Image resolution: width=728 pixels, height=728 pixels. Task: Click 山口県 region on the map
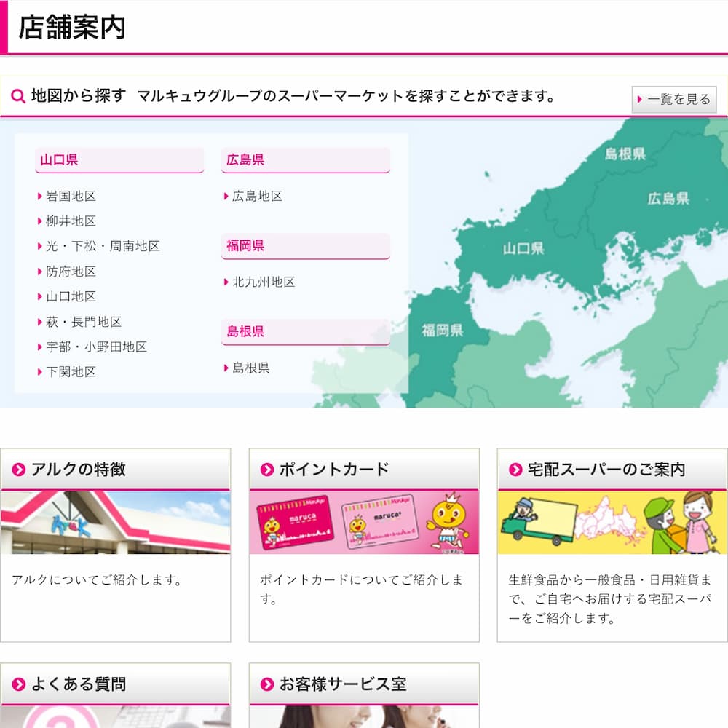click(x=523, y=248)
